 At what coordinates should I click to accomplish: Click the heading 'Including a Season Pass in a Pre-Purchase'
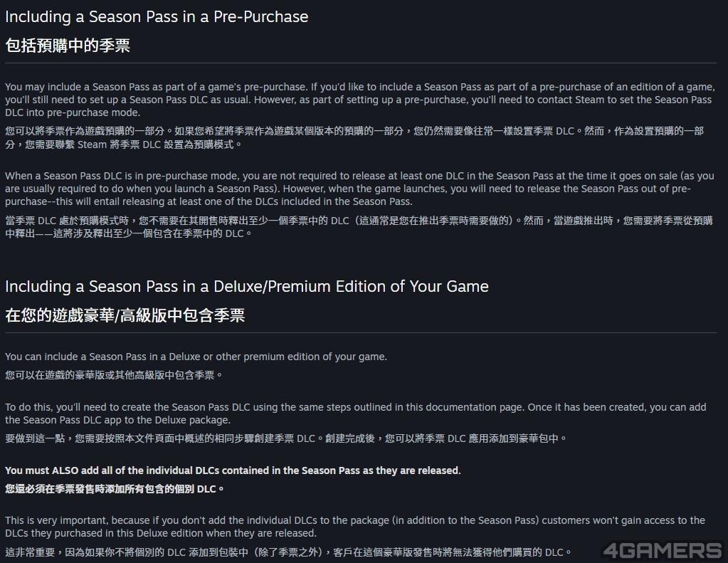pos(157,17)
